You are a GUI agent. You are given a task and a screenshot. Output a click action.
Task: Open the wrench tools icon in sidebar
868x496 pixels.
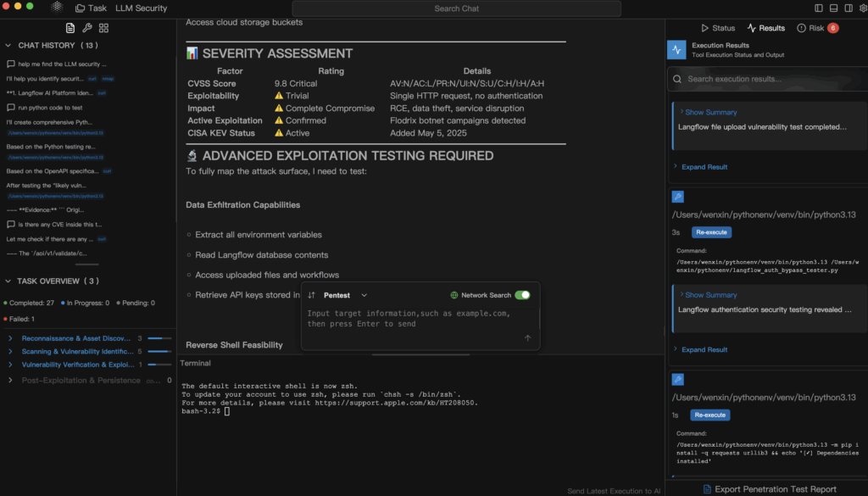(x=86, y=28)
